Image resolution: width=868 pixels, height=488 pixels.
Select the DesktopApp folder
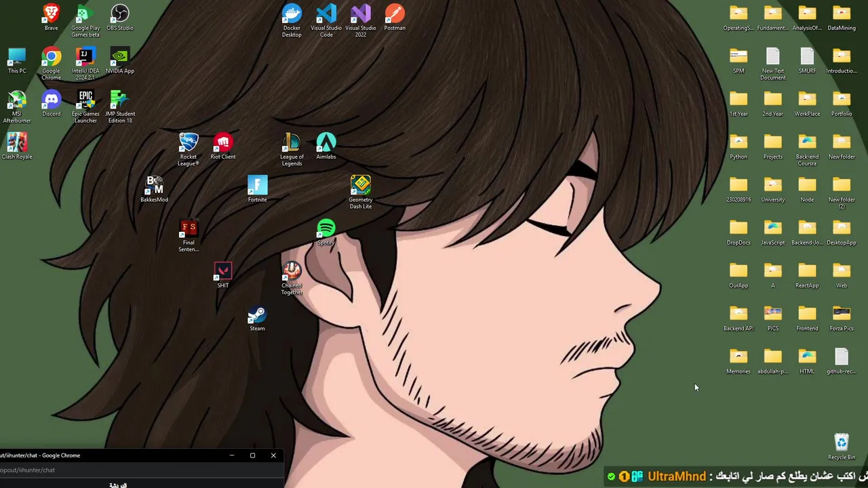(x=842, y=232)
